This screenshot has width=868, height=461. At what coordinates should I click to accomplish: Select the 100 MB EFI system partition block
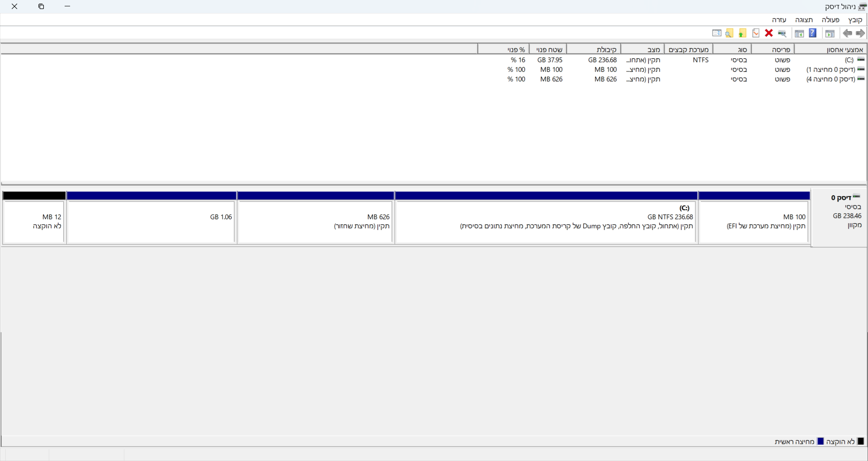(754, 218)
